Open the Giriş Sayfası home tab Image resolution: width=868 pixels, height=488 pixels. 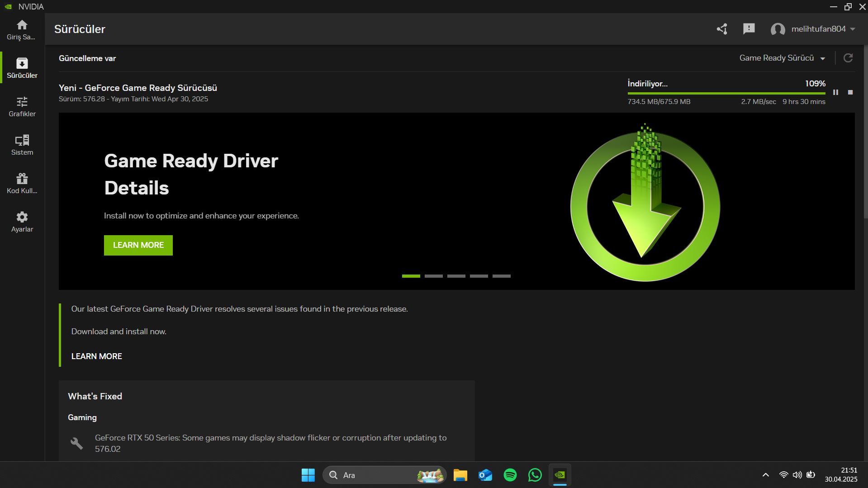(22, 30)
